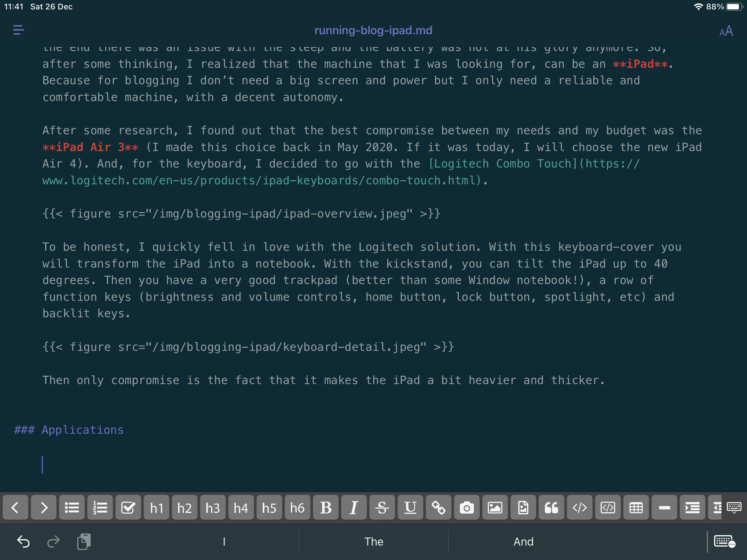Image resolution: width=747 pixels, height=560 pixels.
Task: Open the font size AA settings
Action: coord(726,31)
